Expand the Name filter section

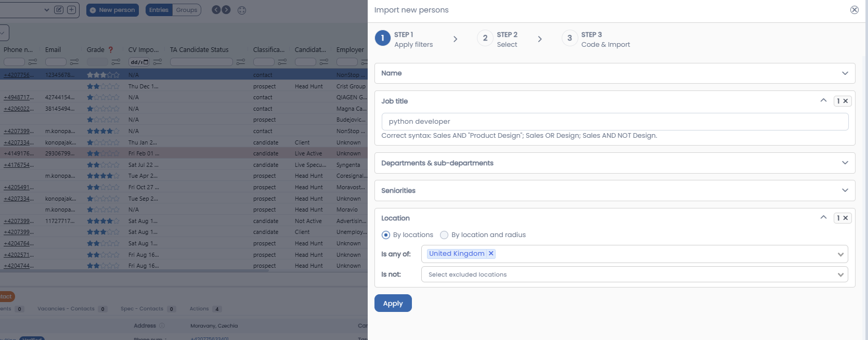pos(614,73)
